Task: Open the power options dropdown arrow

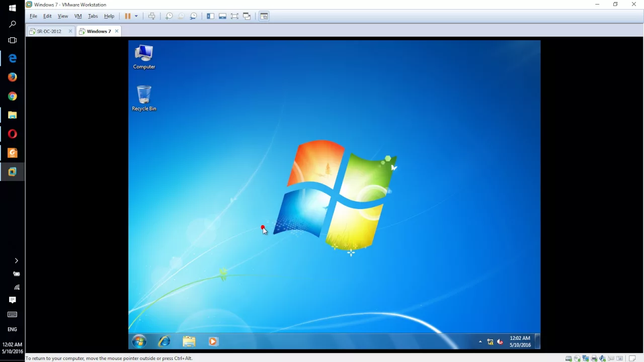Action: [136, 16]
